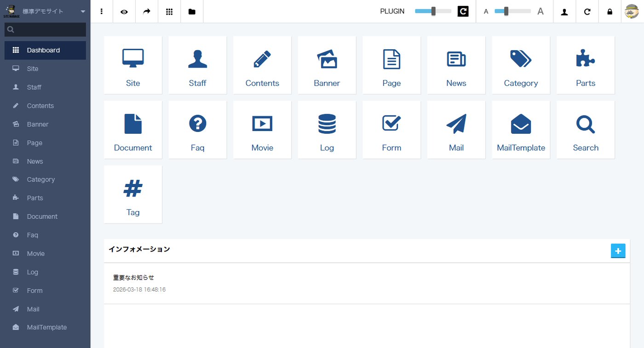644x348 pixels.
Task: Open the Tag hash tile
Action: click(133, 194)
